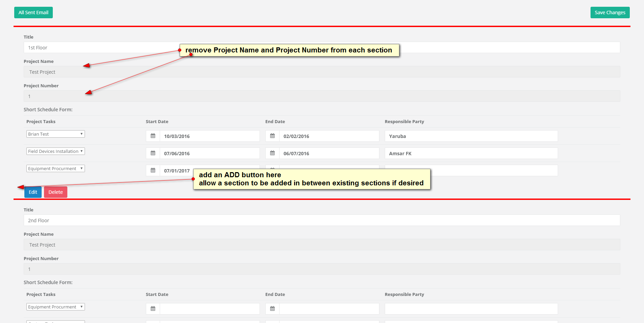Screen dimensions: 644x323
Task: Click Project Number label in 1st Floor section
Action: (41, 86)
